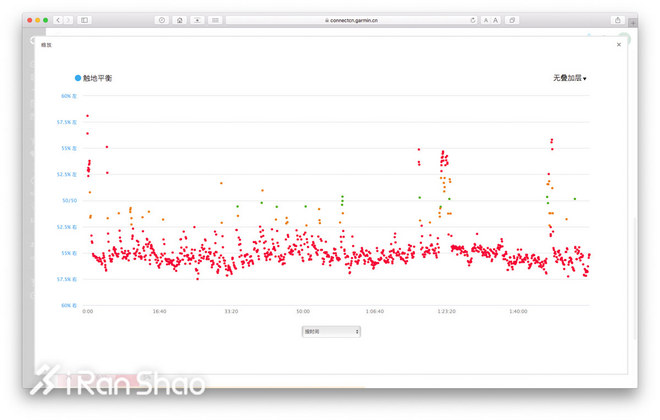The width and height of the screenshot is (660, 420).
Task: Click the 播放 title in the overlay header
Action: (x=46, y=45)
